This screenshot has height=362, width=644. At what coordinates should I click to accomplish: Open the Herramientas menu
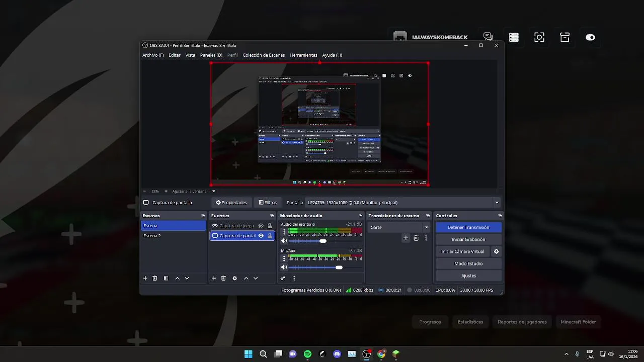[x=303, y=55]
